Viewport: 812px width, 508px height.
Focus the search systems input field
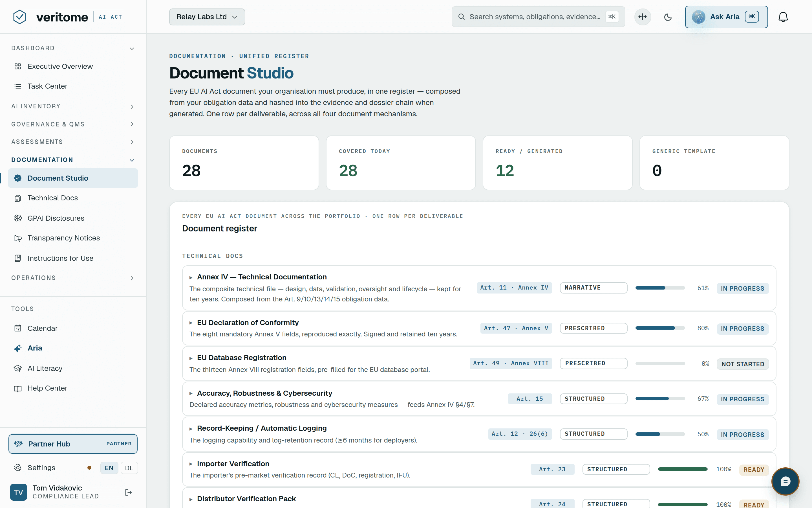click(x=538, y=17)
